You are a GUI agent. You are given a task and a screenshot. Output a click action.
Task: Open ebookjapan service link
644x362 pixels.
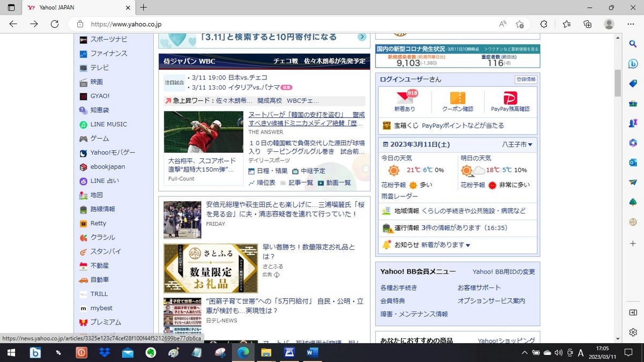point(107,167)
